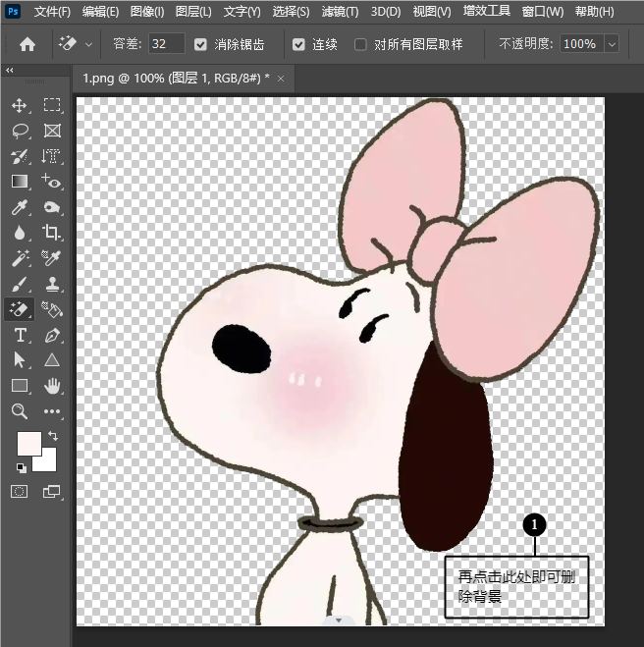Open the Magic Eraser tool preset picker

88,44
